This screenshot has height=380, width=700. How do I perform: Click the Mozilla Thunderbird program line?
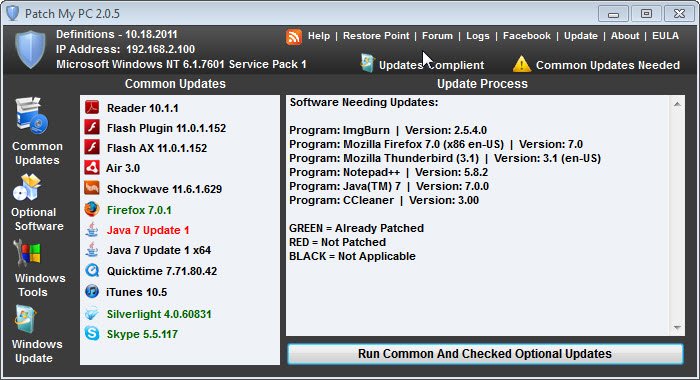(445, 158)
